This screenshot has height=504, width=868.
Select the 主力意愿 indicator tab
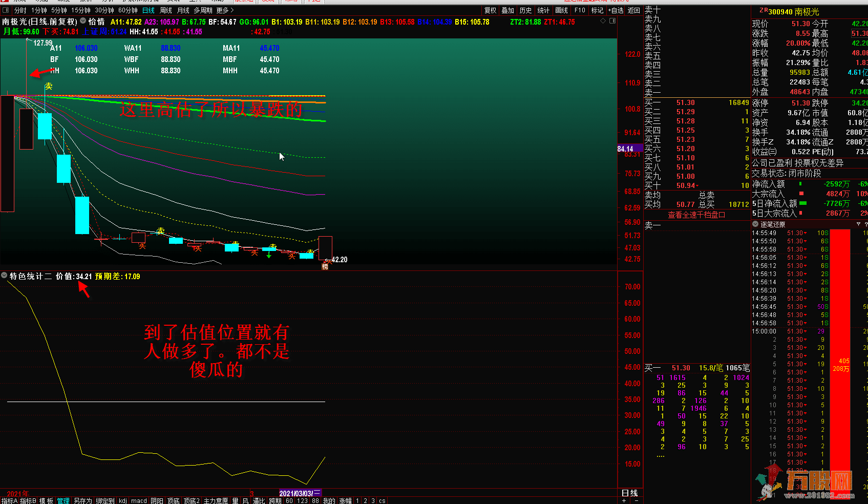coord(216,500)
